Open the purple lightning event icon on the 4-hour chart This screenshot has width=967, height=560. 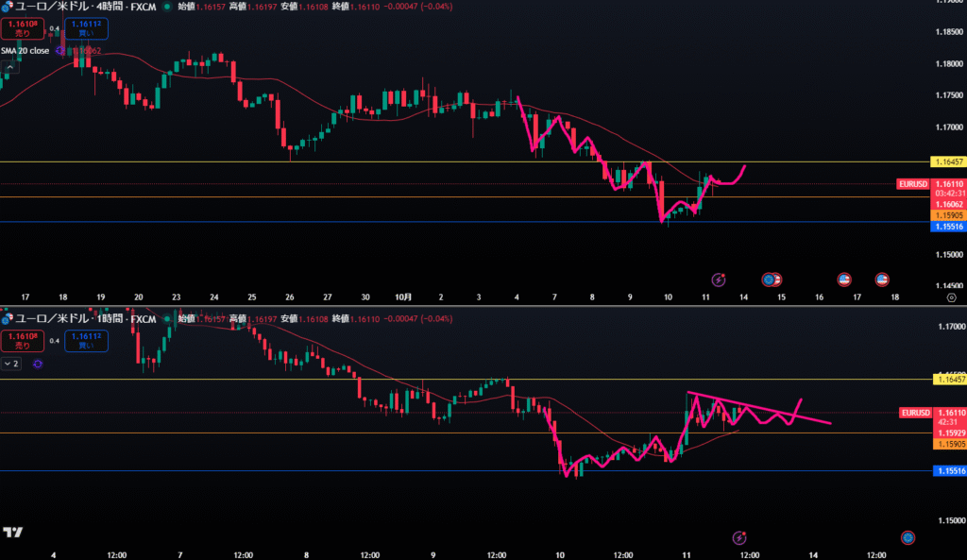(718, 280)
